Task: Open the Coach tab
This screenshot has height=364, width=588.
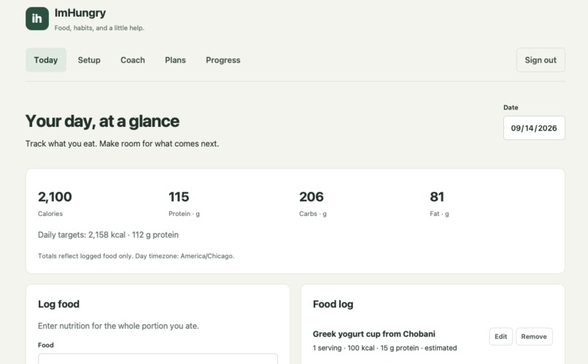Action: point(132,60)
